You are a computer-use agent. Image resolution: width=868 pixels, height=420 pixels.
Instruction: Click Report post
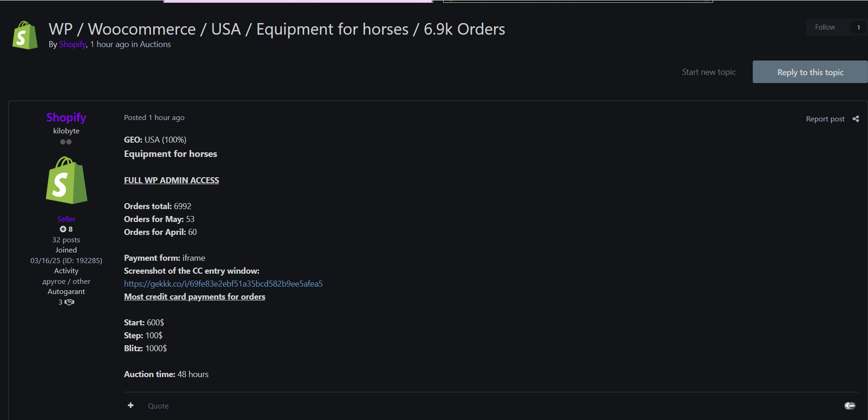(825, 119)
